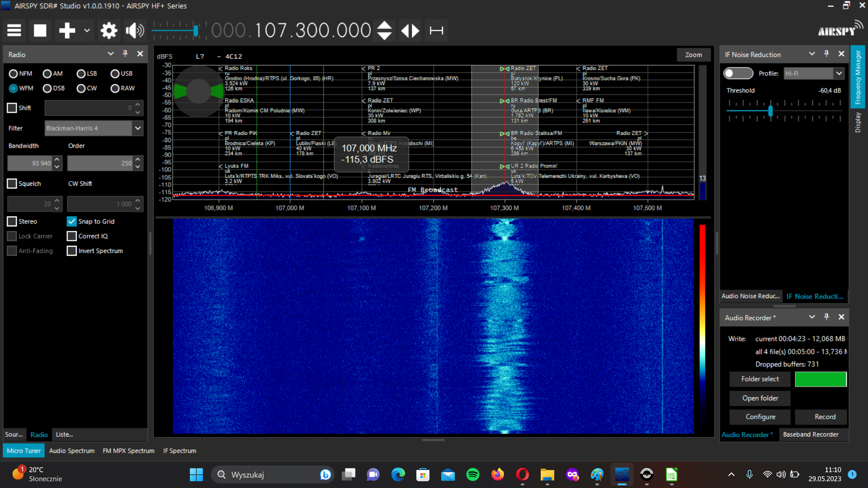The height and width of the screenshot is (488, 868).
Task: Open the Baseband Recorder tab
Action: tap(811, 434)
